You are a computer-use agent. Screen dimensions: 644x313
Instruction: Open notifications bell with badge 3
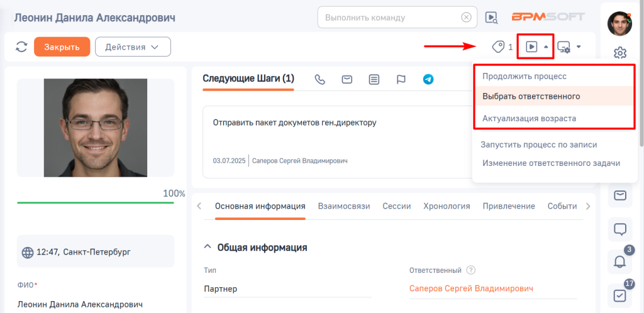tap(619, 262)
